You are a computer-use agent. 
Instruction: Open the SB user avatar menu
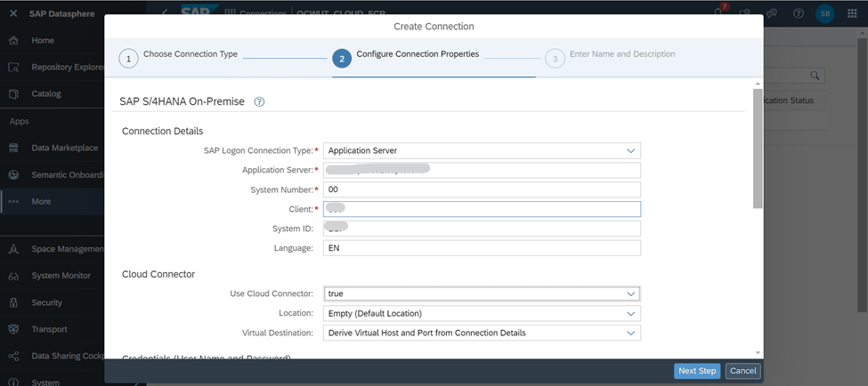(x=824, y=13)
